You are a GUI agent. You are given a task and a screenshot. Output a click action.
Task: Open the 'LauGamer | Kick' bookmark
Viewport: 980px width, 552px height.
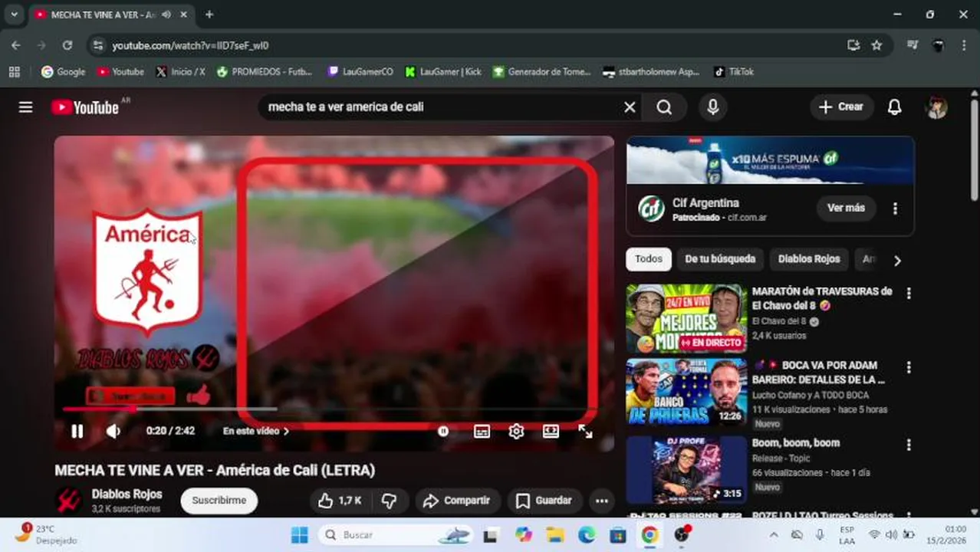pos(443,72)
